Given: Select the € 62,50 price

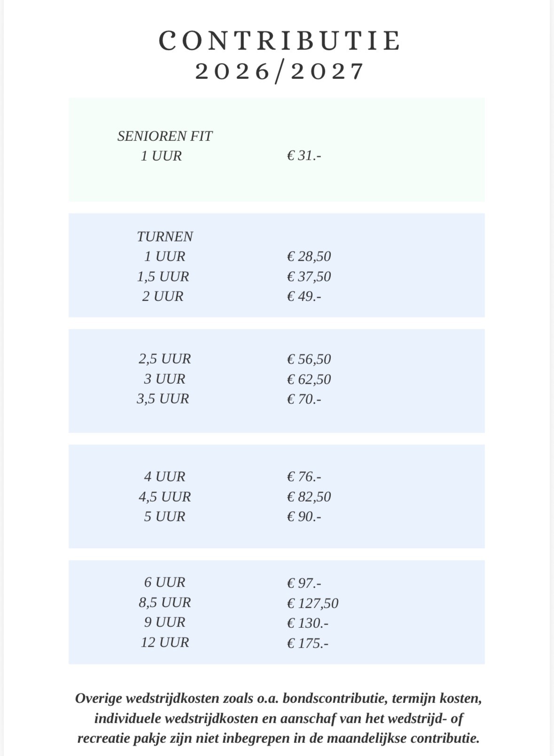Looking at the screenshot, I should [309, 379].
